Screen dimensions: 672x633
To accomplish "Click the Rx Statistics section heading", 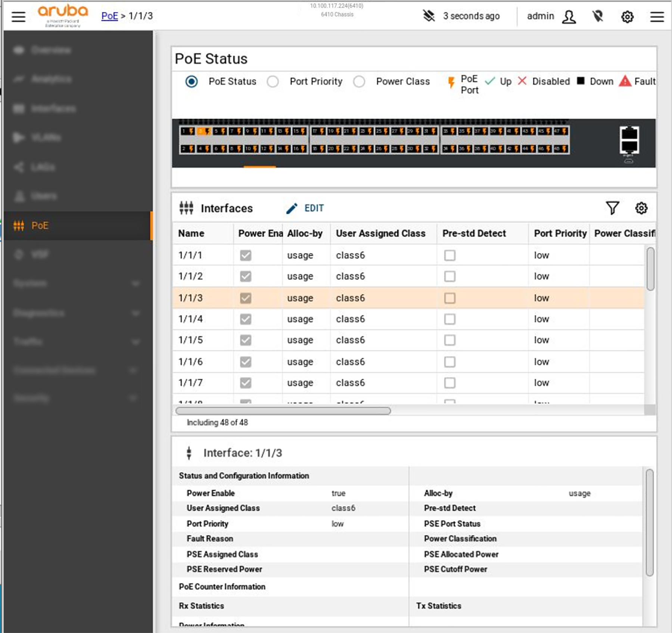I will [201, 606].
